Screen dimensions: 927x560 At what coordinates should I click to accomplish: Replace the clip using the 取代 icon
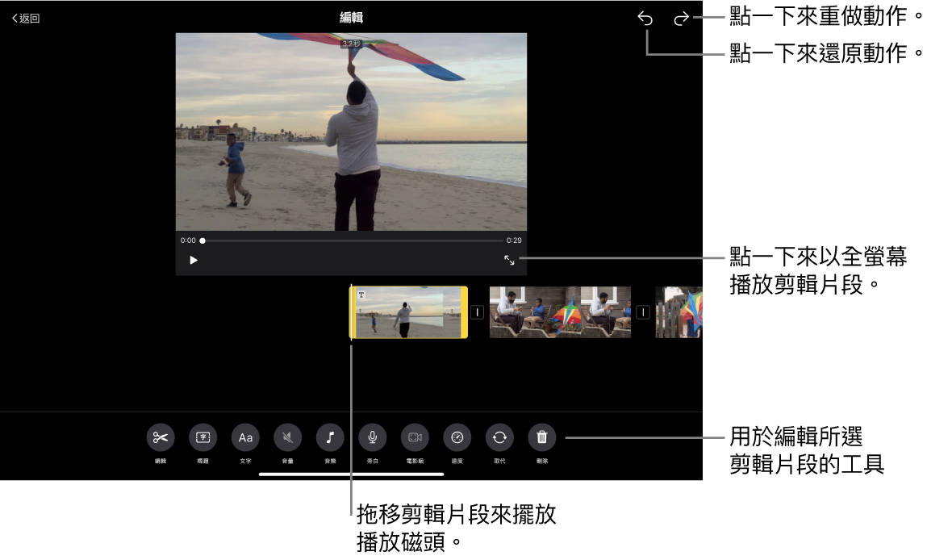499,437
